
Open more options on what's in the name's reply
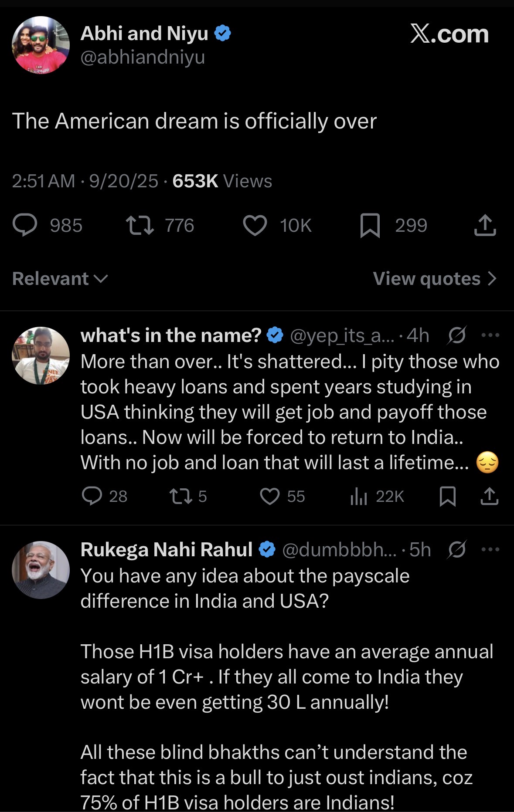tap(490, 335)
